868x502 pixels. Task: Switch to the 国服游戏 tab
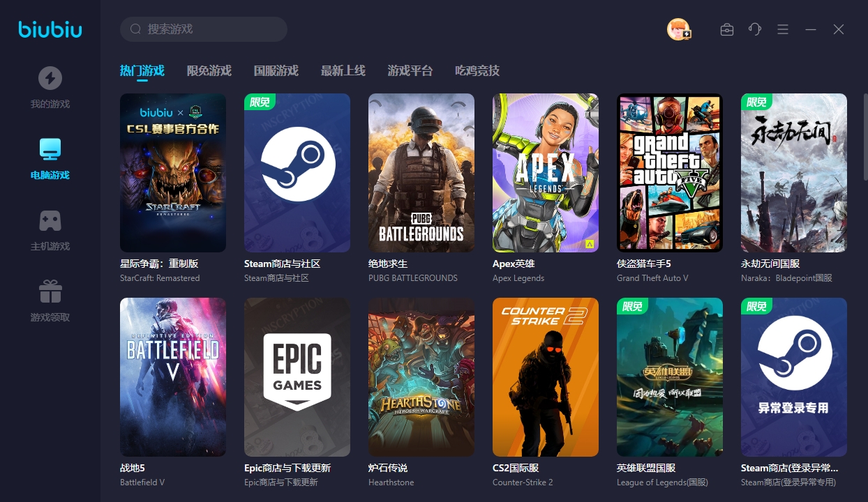[x=276, y=70]
